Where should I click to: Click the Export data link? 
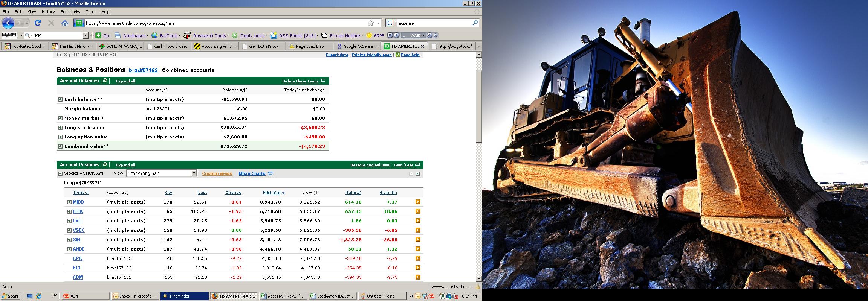click(x=337, y=55)
